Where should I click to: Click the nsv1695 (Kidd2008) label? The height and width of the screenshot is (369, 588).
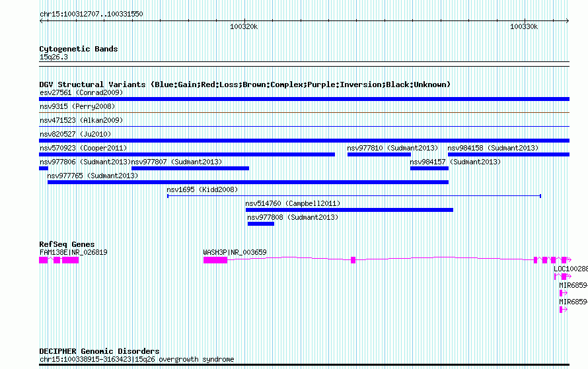[x=203, y=189]
